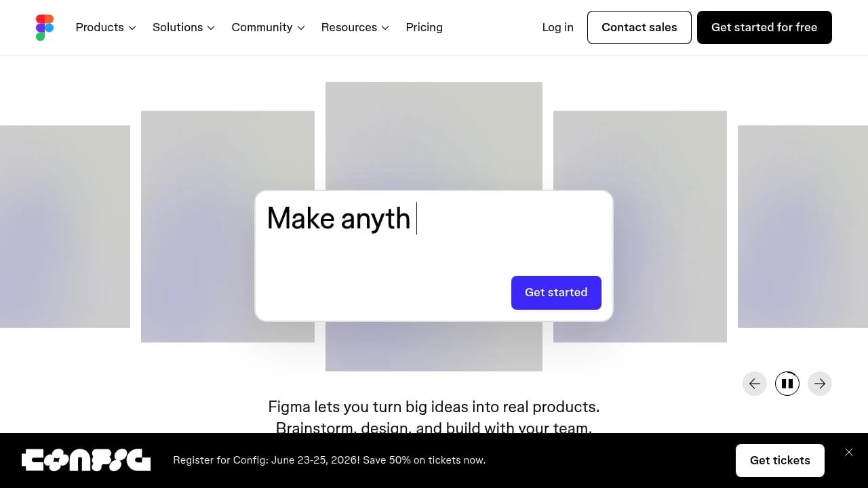Image resolution: width=868 pixels, height=488 pixels.
Task: Go to the previous carousel slide
Action: tap(755, 384)
